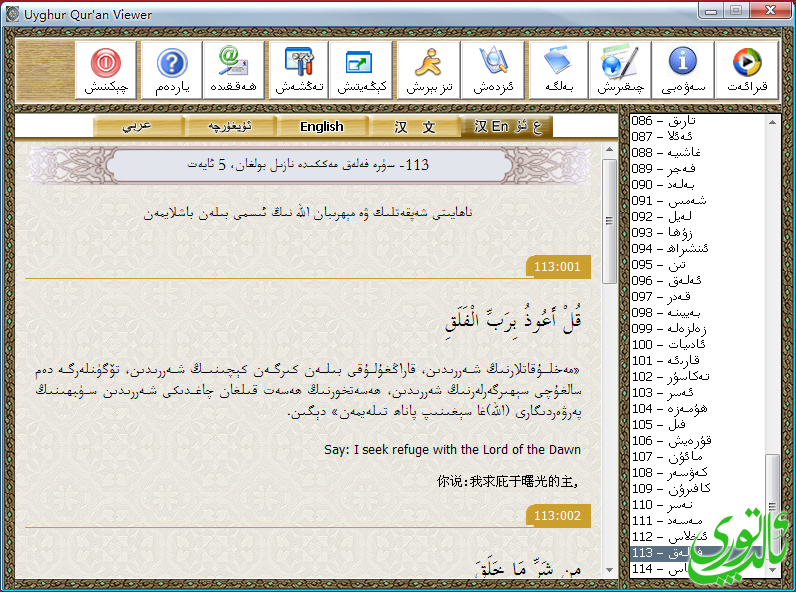Switch to Chinese 汉文 tab

(x=414, y=126)
